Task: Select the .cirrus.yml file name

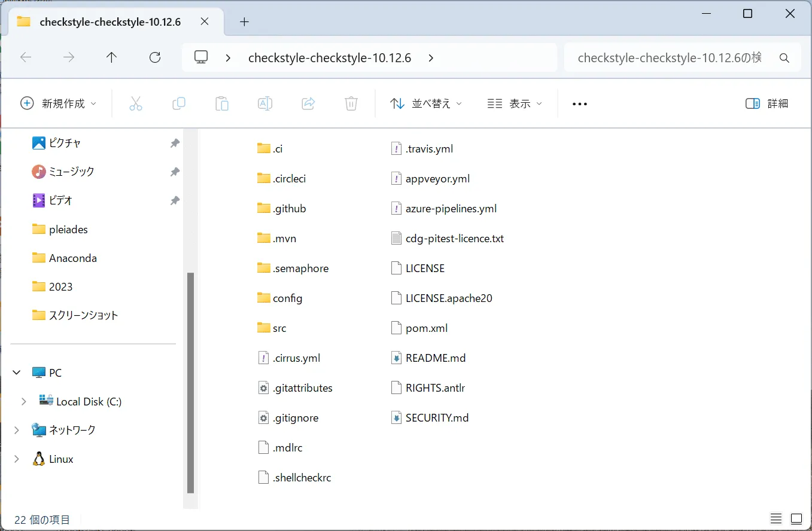Action: (297, 358)
